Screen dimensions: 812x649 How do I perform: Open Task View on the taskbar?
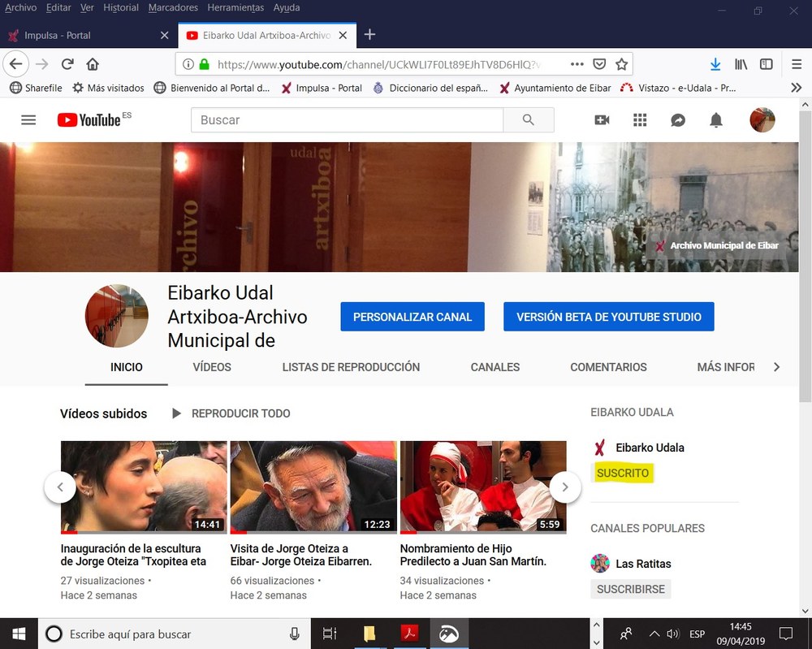330,634
